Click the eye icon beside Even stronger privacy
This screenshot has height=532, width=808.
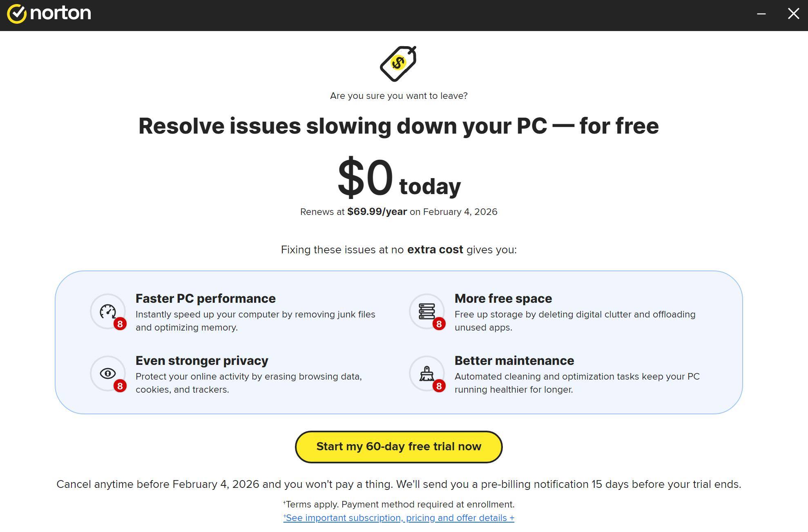pyautogui.click(x=108, y=373)
